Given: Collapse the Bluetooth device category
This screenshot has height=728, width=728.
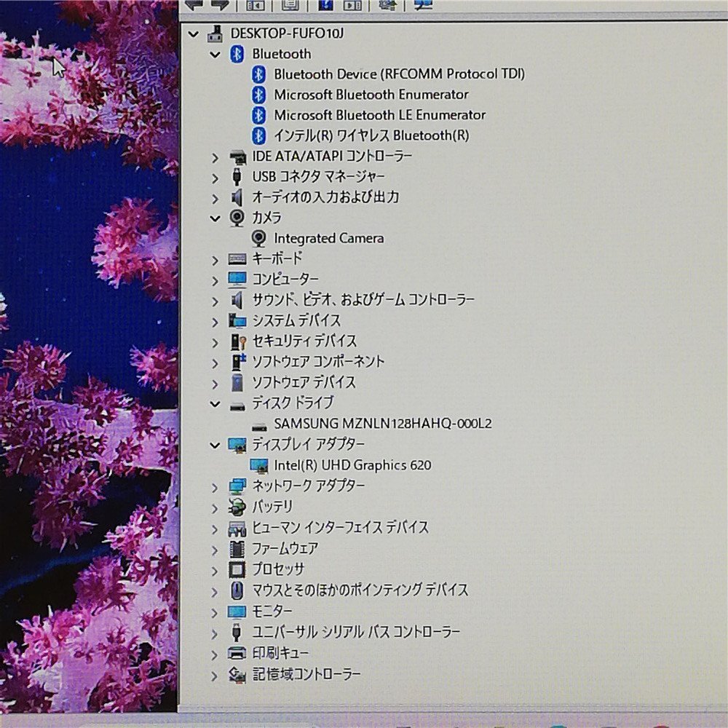Looking at the screenshot, I should (215, 54).
